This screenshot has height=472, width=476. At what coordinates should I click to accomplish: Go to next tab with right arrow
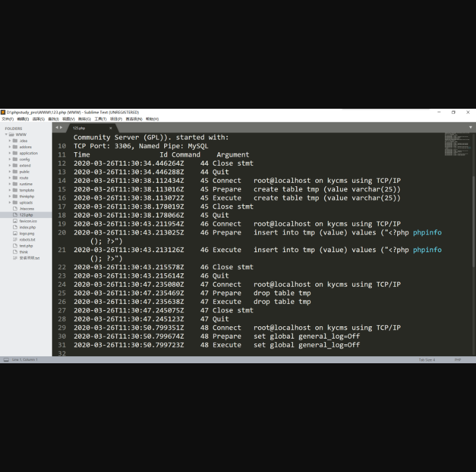click(61, 128)
